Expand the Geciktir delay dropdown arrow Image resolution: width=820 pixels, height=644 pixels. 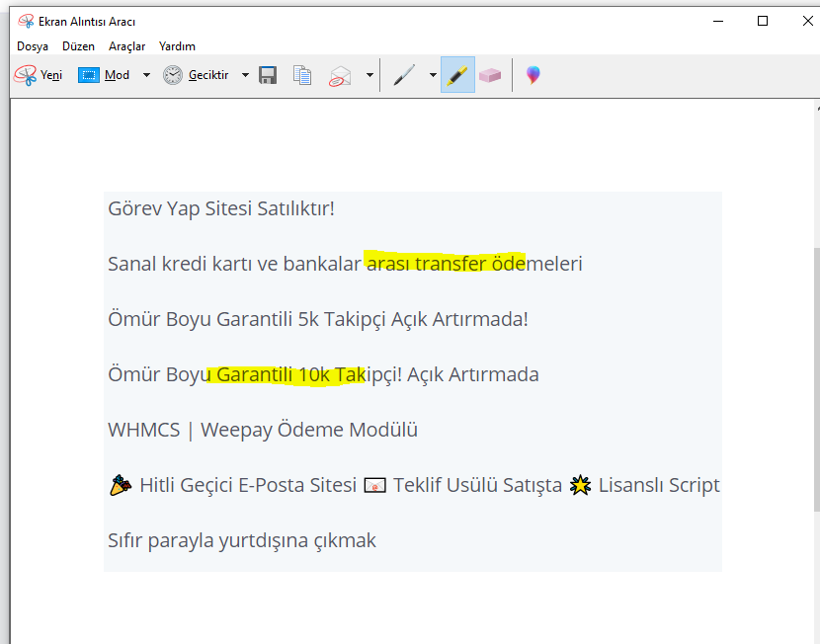click(x=245, y=75)
